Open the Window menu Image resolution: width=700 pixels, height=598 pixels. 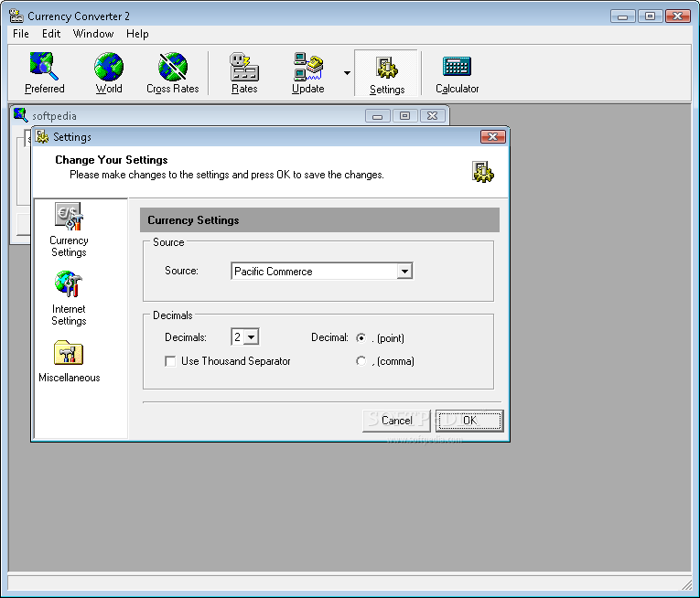[92, 34]
